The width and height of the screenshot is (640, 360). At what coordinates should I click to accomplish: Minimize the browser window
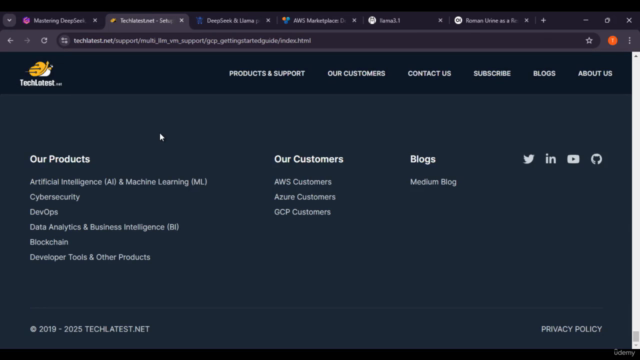tap(586, 20)
